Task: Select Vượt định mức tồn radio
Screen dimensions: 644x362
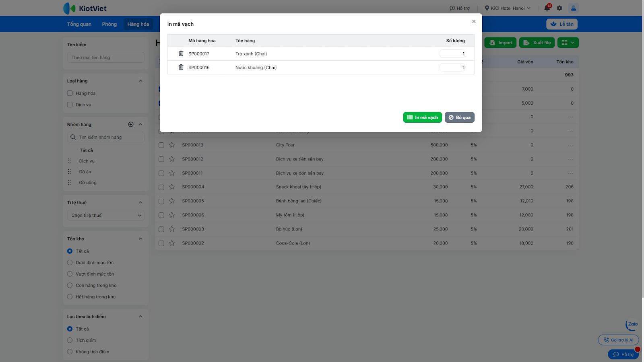Action: [x=70, y=274]
